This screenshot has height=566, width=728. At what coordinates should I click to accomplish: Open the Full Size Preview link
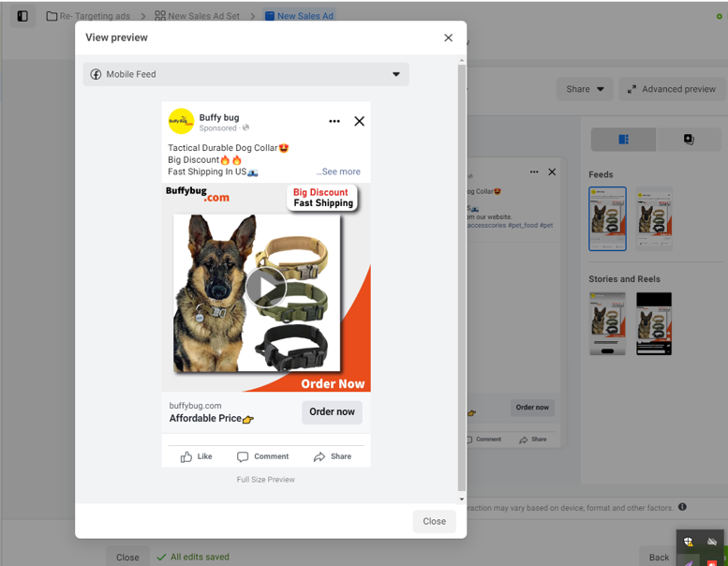click(265, 479)
